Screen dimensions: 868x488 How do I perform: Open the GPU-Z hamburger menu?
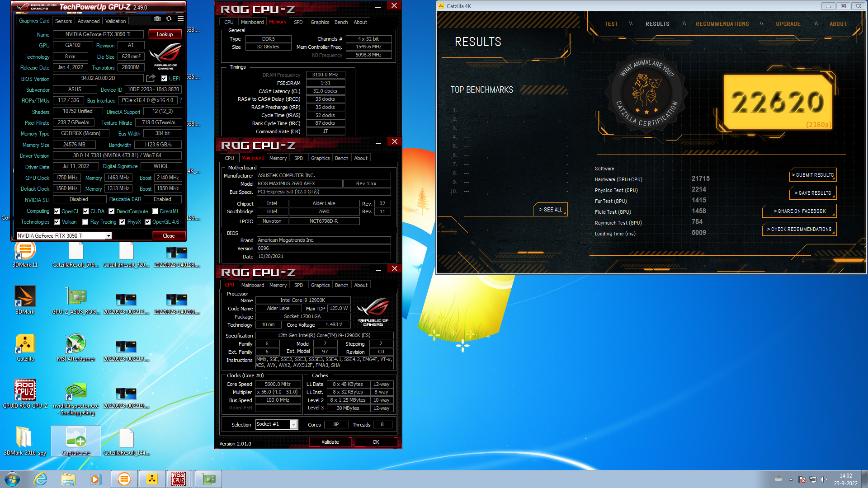click(x=180, y=19)
